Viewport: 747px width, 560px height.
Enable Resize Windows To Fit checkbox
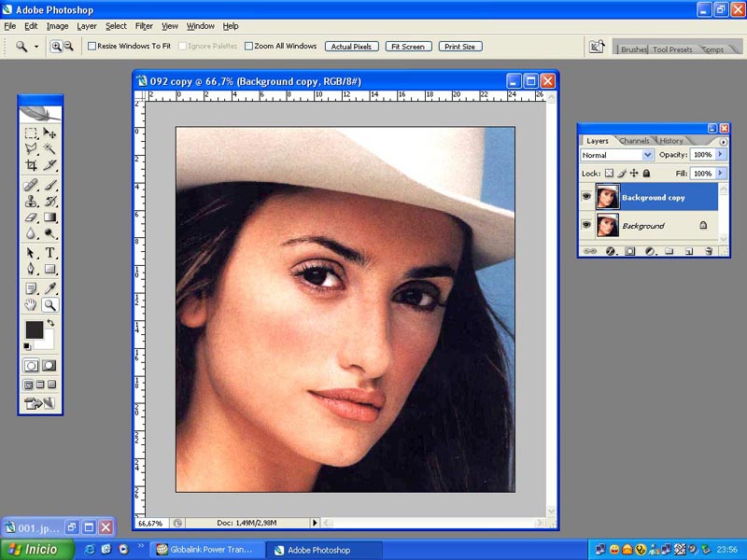(x=92, y=46)
